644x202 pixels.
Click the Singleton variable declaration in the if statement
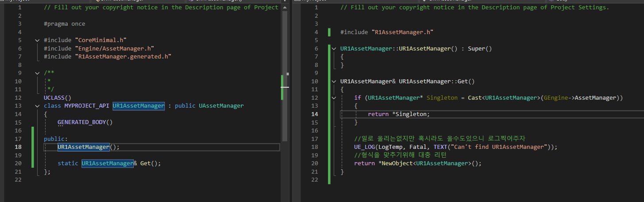tap(442, 98)
